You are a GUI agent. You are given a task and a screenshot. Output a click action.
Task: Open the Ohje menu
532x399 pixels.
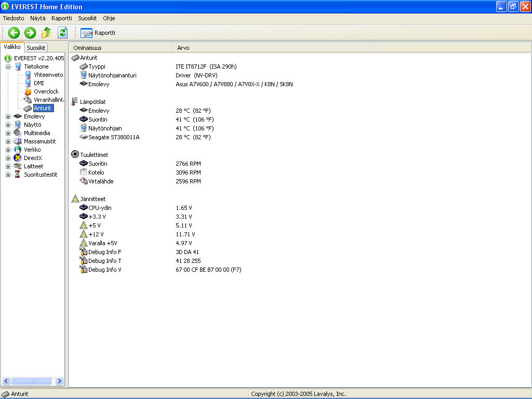(x=109, y=18)
